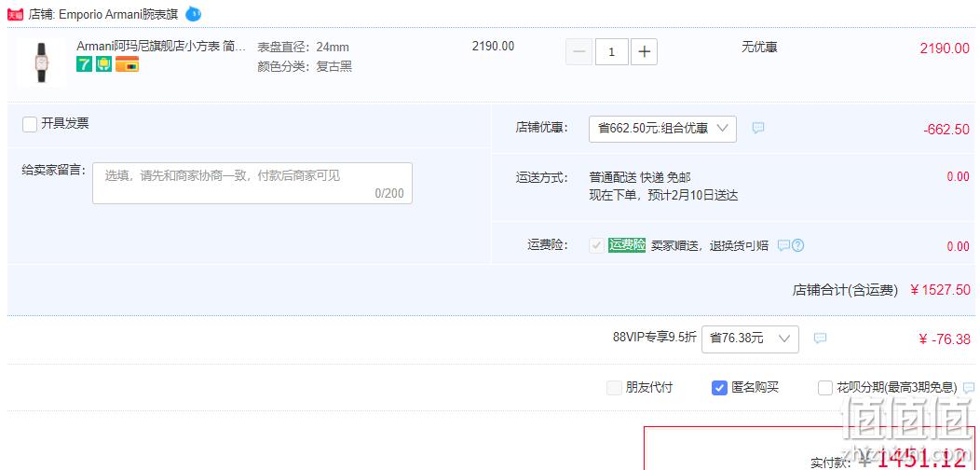The height and width of the screenshot is (470, 980).
Task: Click the orange credit card badge
Action: 127,63
